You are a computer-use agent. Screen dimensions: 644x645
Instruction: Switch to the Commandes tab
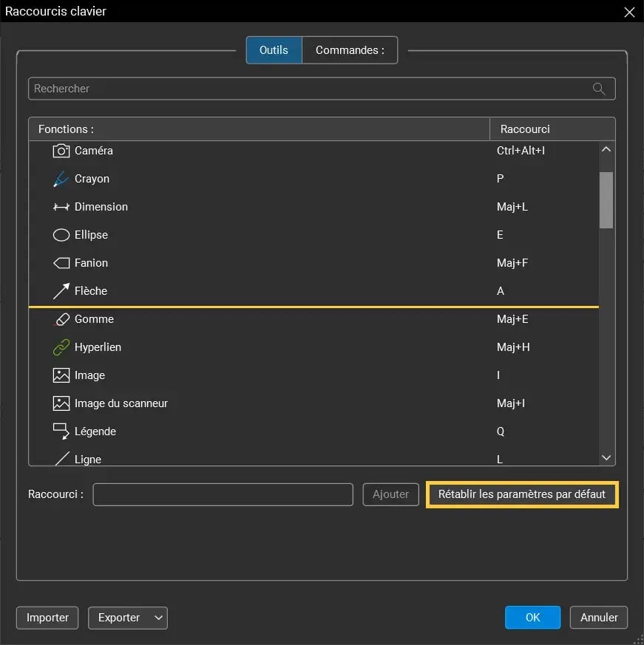[x=350, y=50]
